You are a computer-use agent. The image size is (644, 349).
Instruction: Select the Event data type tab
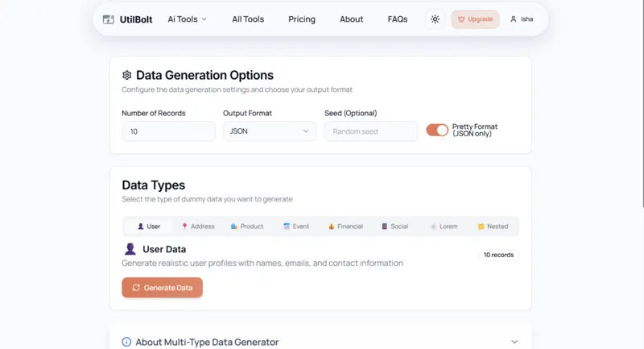tap(296, 226)
